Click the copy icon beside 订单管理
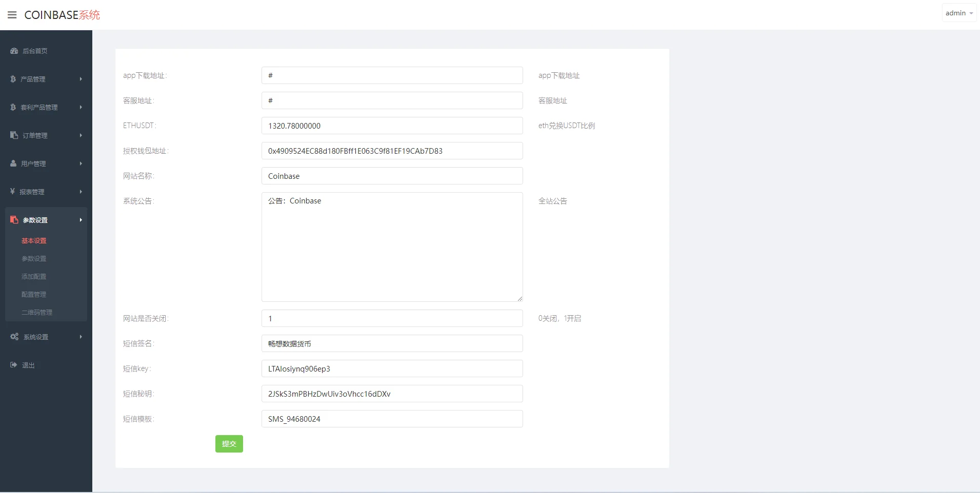Image resolution: width=980 pixels, height=493 pixels. pos(14,135)
